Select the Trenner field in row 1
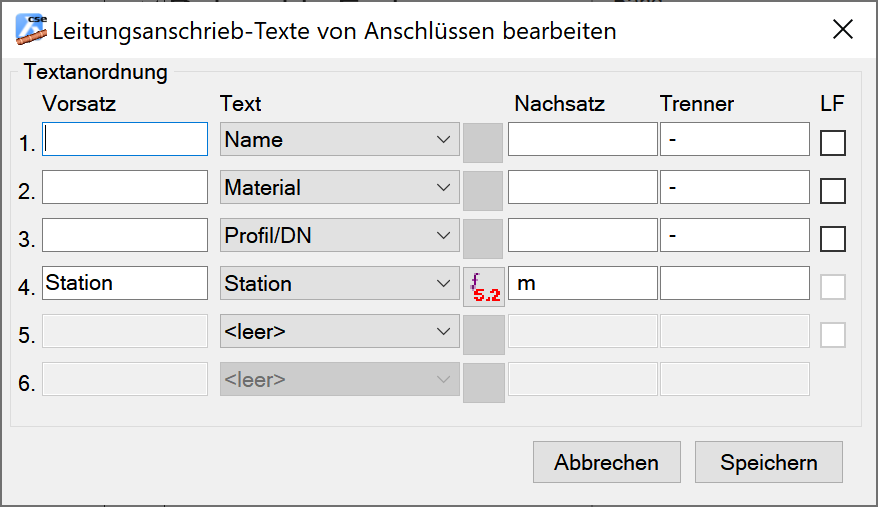The height and width of the screenshot is (507, 878). click(734, 140)
